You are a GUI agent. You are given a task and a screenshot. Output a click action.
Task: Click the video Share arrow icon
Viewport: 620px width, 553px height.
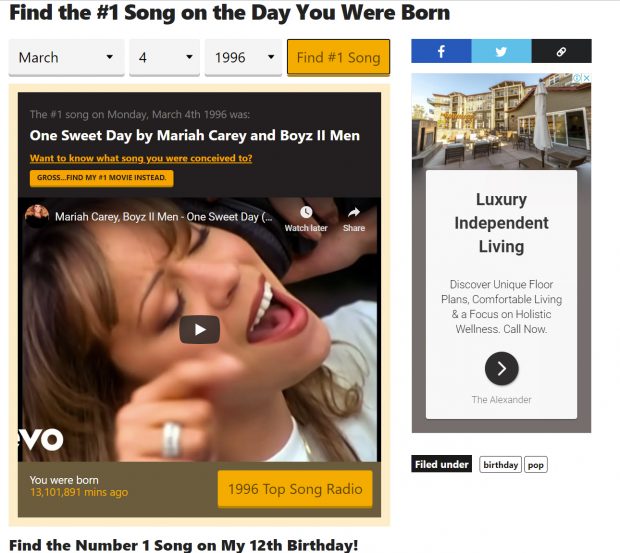click(x=354, y=213)
